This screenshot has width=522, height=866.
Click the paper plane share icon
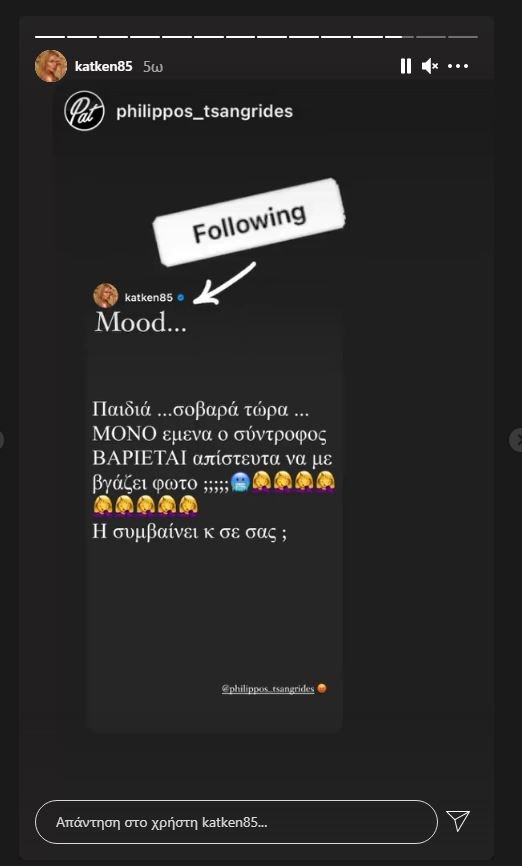tap(458, 821)
